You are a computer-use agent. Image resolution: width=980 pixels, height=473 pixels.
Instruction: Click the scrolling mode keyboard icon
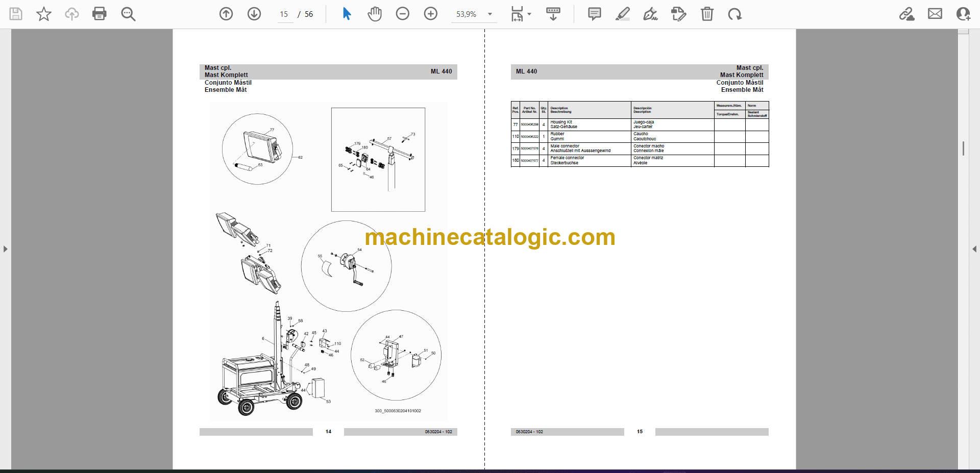click(x=553, y=14)
